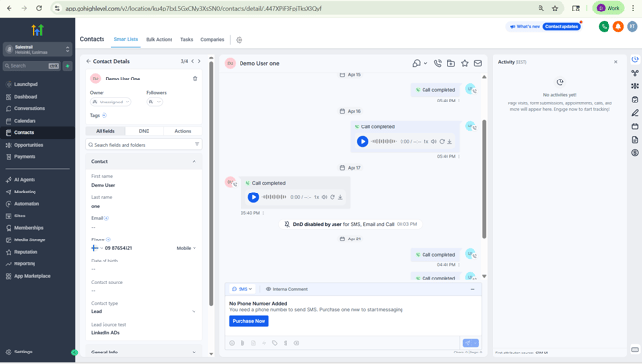Open the Contacts settings gear icon
Image resolution: width=642 pixels, height=364 pixels.
click(x=240, y=40)
